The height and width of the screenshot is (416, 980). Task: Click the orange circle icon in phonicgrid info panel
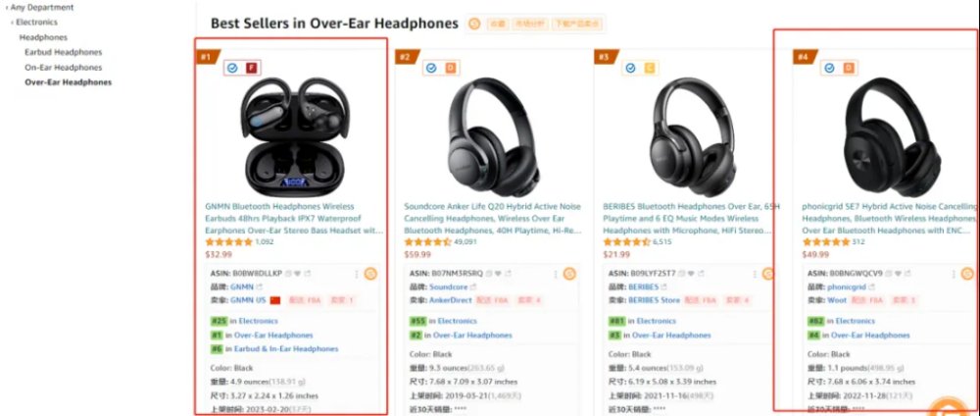(967, 274)
